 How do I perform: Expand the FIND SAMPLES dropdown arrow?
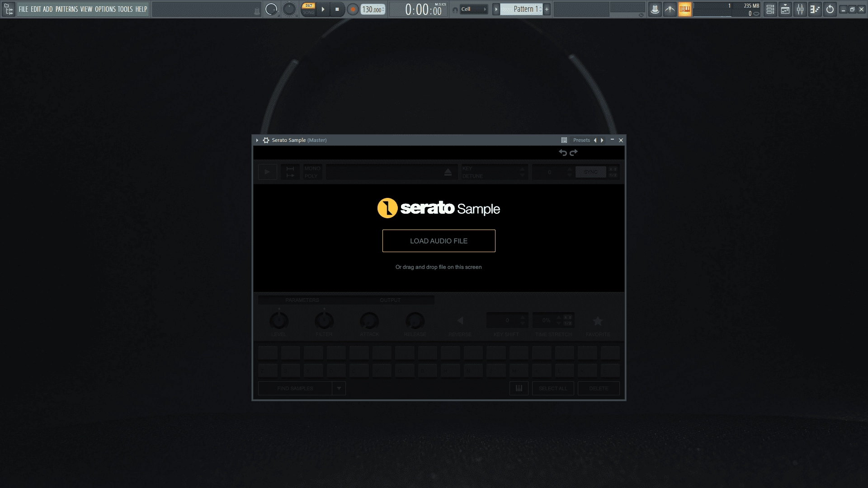tap(339, 388)
